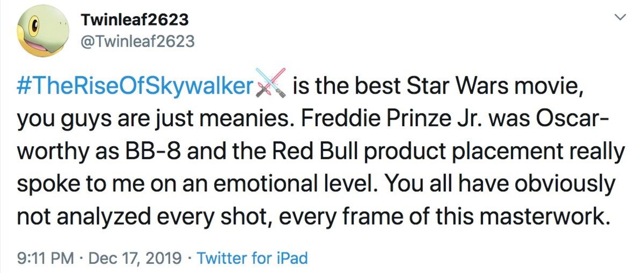Click the 9:11 PM timestamp

[x=46, y=258]
